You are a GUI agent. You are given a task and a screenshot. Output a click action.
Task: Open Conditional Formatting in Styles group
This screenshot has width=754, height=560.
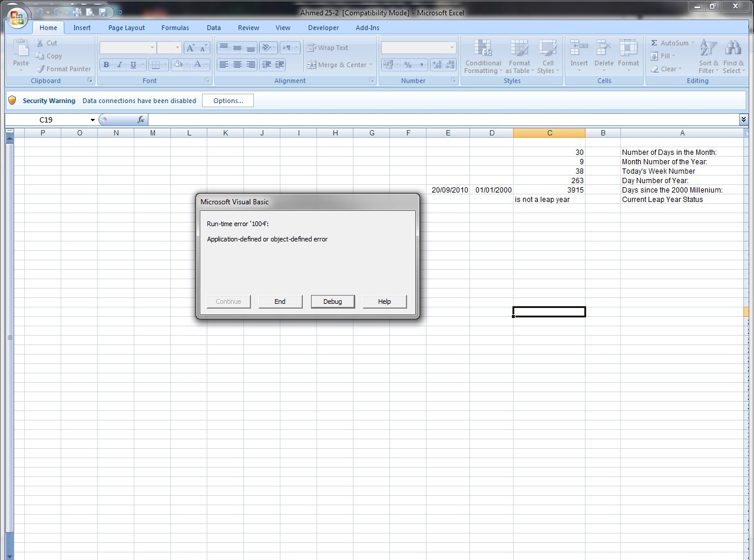point(482,57)
